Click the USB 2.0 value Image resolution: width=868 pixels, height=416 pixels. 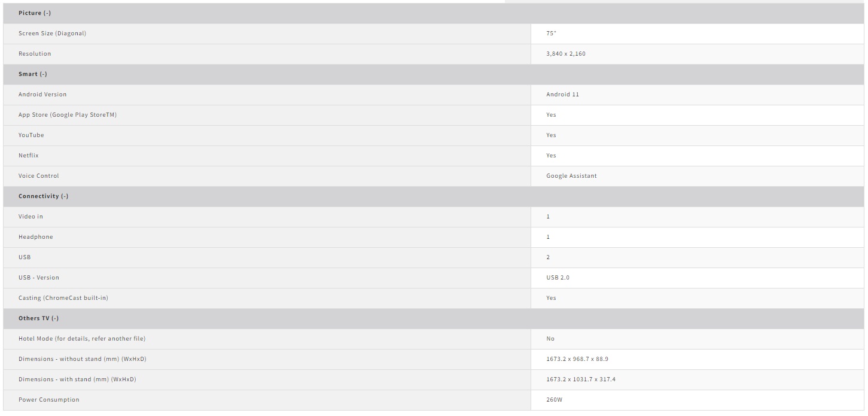558,278
